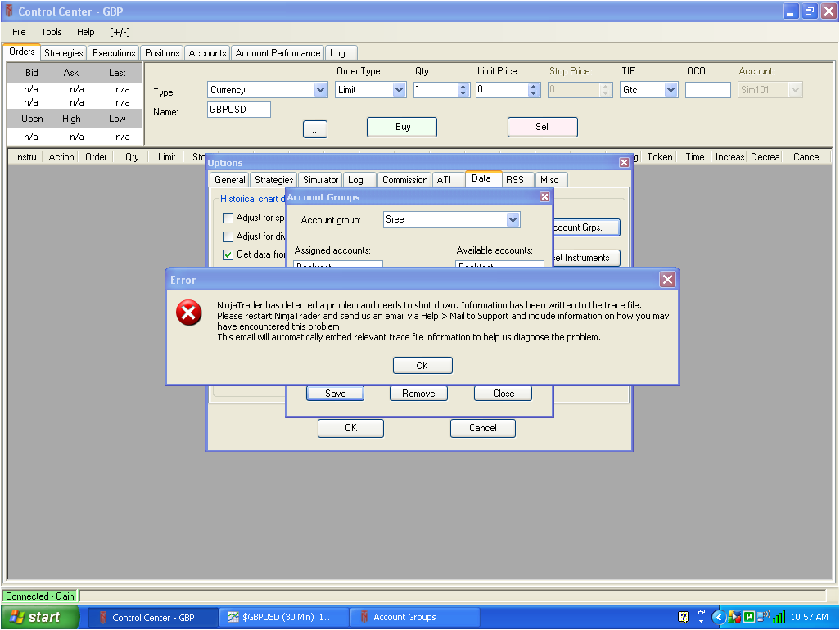This screenshot has height=630, width=840.
Task: Click the Token column header
Action: point(659,157)
